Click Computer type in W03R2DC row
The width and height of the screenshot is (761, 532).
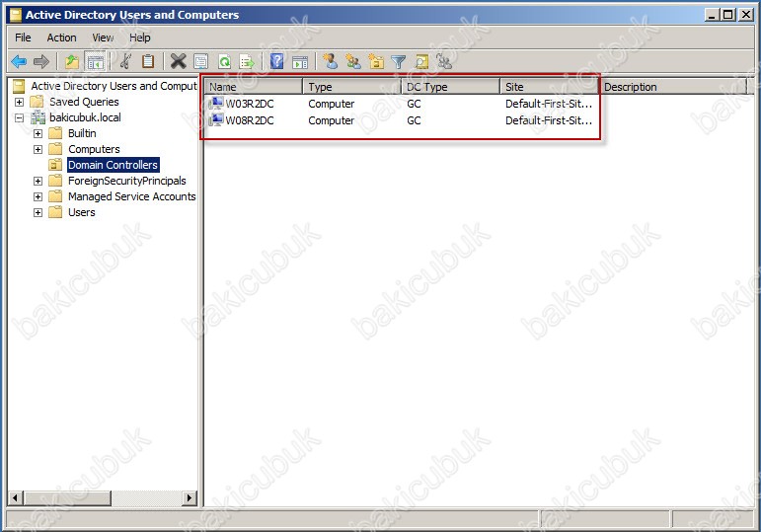pyautogui.click(x=331, y=104)
